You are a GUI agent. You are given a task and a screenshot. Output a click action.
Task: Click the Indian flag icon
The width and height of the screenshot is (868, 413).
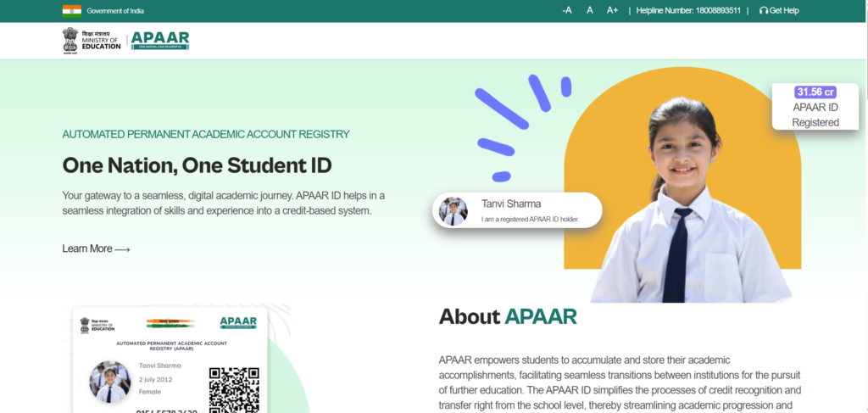pos(71,11)
